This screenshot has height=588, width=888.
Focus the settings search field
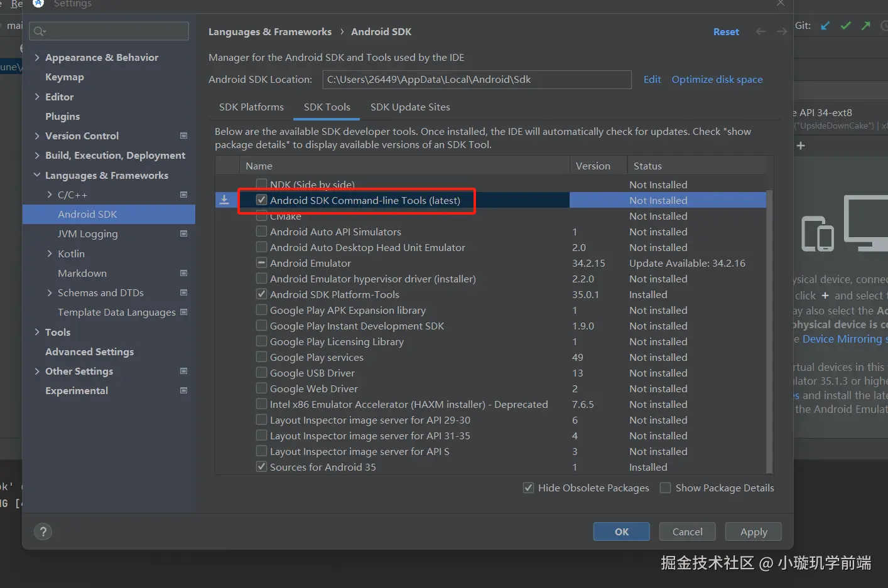pyautogui.click(x=109, y=31)
